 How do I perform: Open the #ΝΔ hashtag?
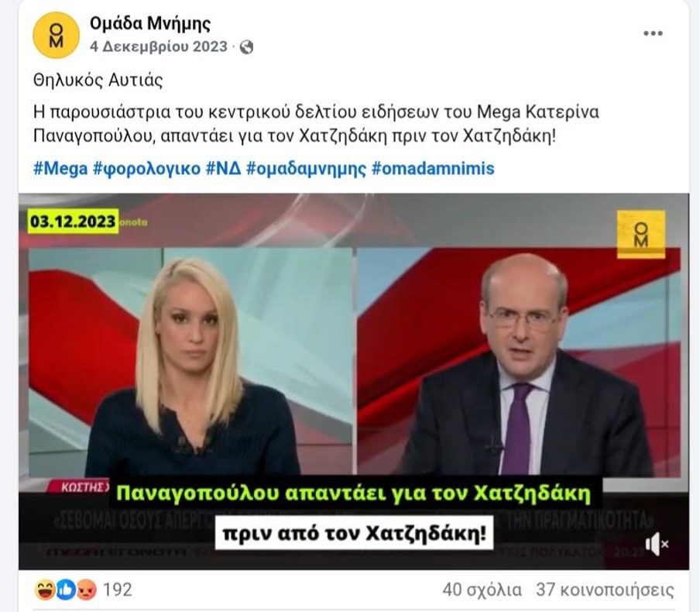223,169
